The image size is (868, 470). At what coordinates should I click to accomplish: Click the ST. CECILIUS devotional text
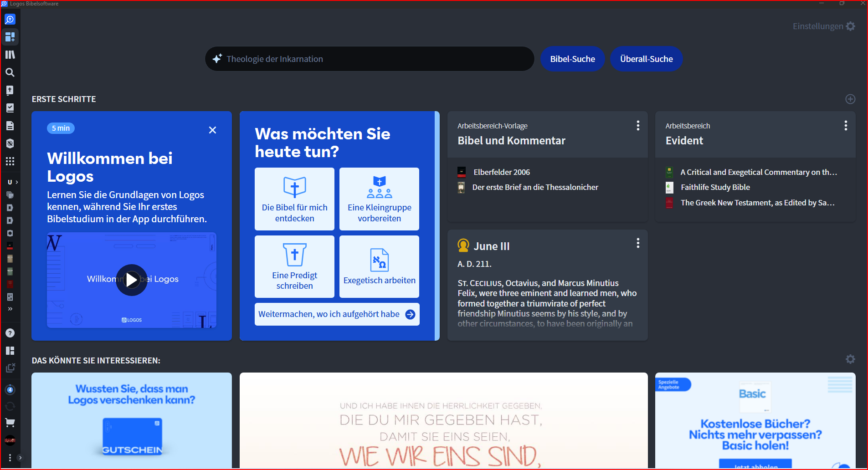(547, 303)
